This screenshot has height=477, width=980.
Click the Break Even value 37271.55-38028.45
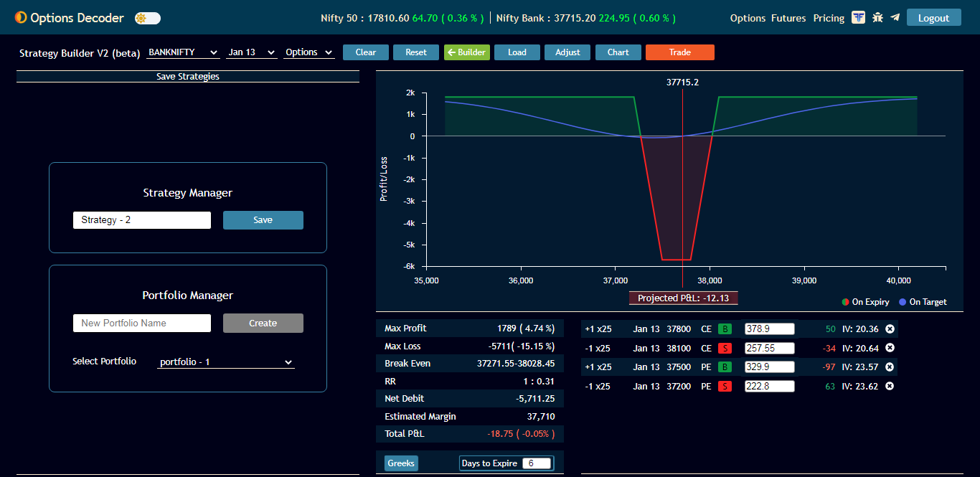click(x=516, y=364)
